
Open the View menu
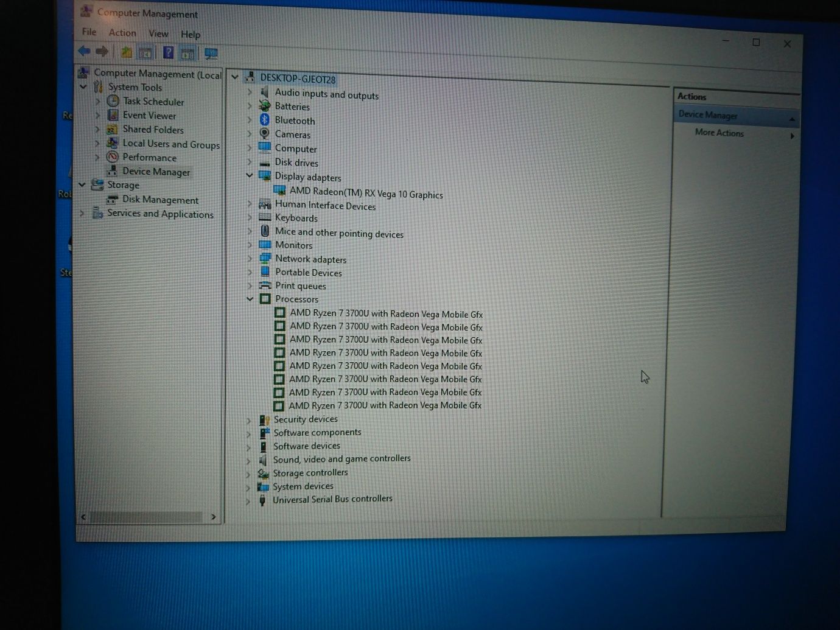coord(158,33)
